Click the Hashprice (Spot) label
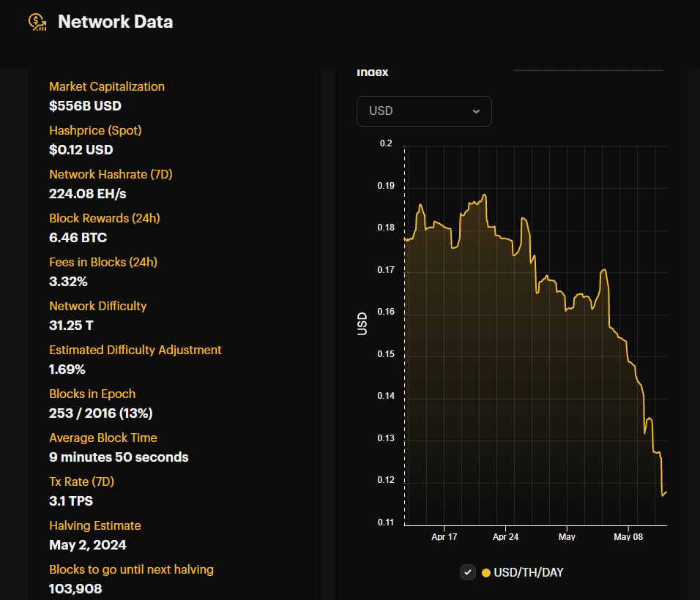This screenshot has width=700, height=600. click(x=95, y=130)
